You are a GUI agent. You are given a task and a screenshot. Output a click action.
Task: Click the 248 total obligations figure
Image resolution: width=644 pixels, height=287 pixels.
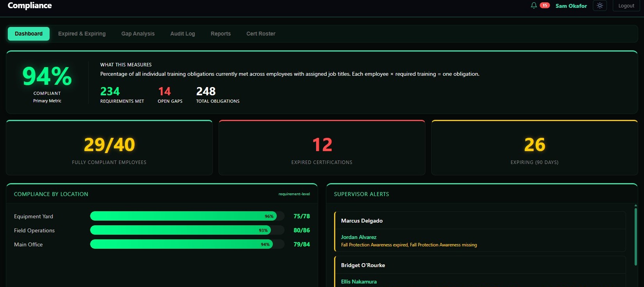tap(206, 91)
